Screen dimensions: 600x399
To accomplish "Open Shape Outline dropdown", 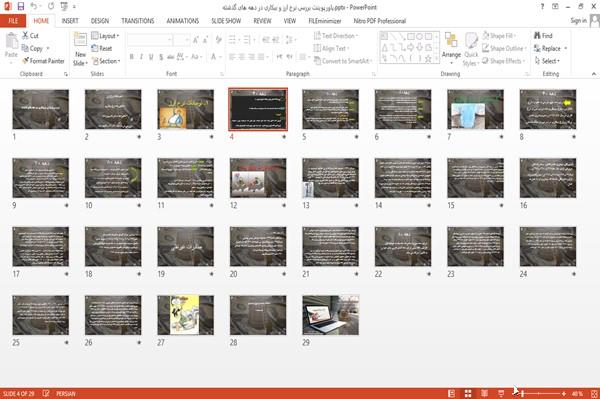I will tap(504, 48).
